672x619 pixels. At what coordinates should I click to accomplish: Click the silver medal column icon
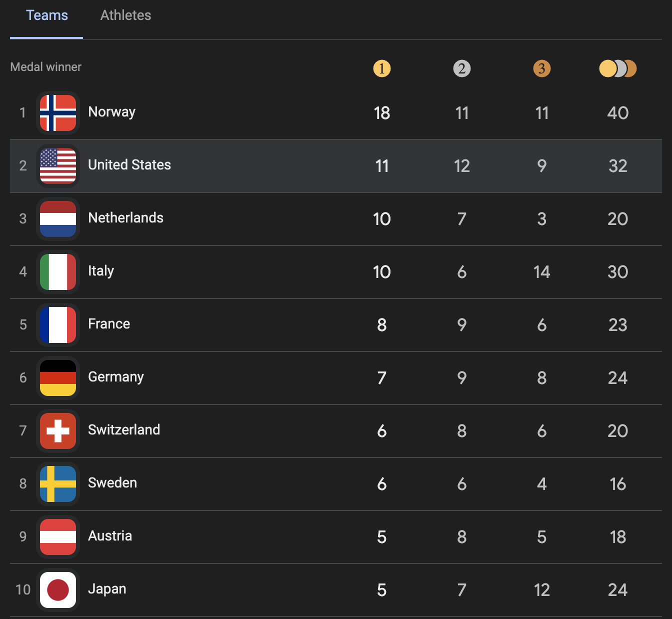[x=461, y=68]
